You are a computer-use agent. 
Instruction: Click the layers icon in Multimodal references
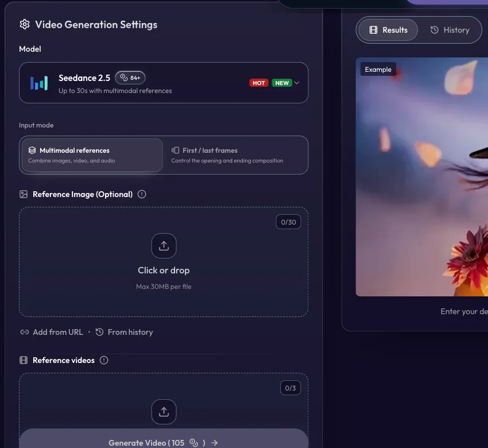[32, 150]
